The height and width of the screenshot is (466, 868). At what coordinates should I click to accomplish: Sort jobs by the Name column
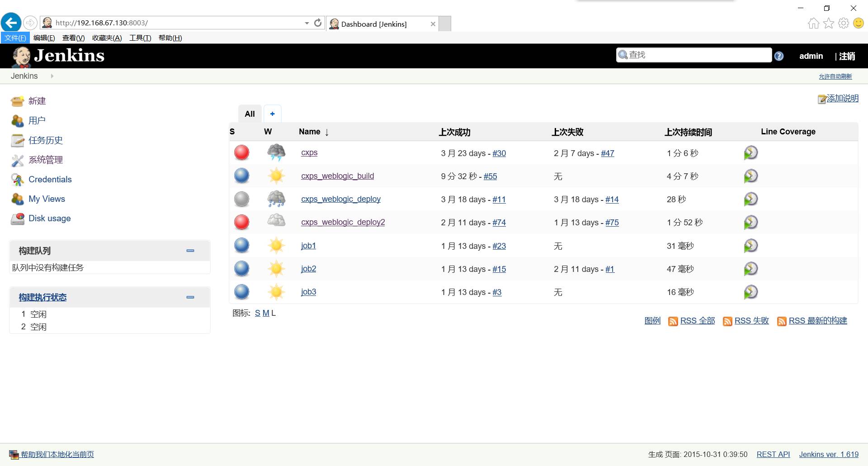[314, 132]
